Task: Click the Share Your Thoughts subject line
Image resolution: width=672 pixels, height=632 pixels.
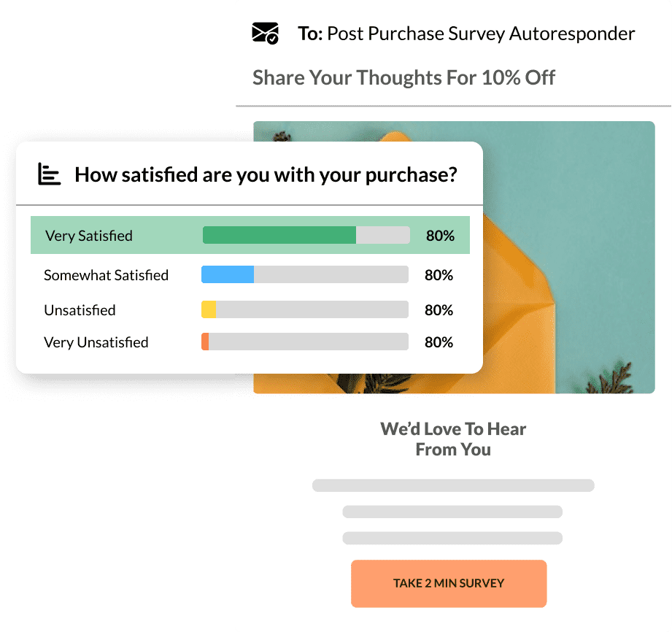Action: pyautogui.click(x=403, y=77)
